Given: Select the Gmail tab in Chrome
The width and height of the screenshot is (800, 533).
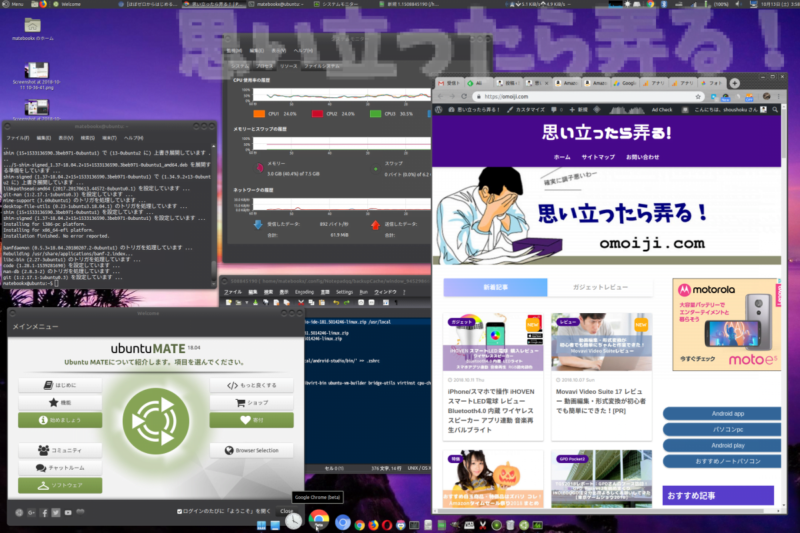Looking at the screenshot, I should (449, 83).
